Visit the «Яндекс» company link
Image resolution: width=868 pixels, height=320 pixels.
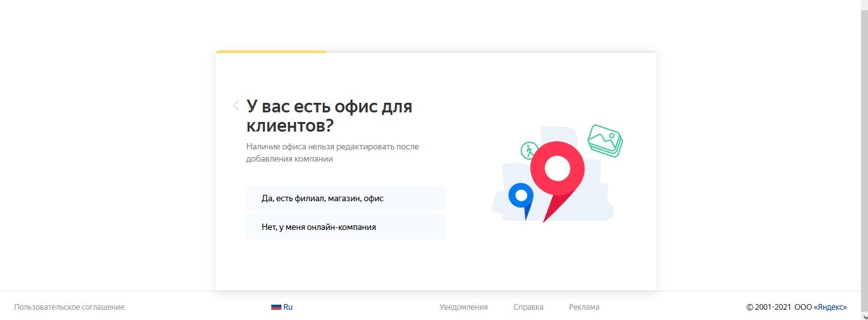[x=830, y=307]
